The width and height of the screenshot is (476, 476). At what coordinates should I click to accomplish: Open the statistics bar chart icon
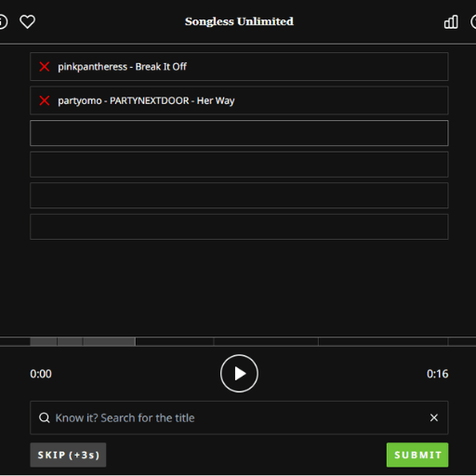451,21
